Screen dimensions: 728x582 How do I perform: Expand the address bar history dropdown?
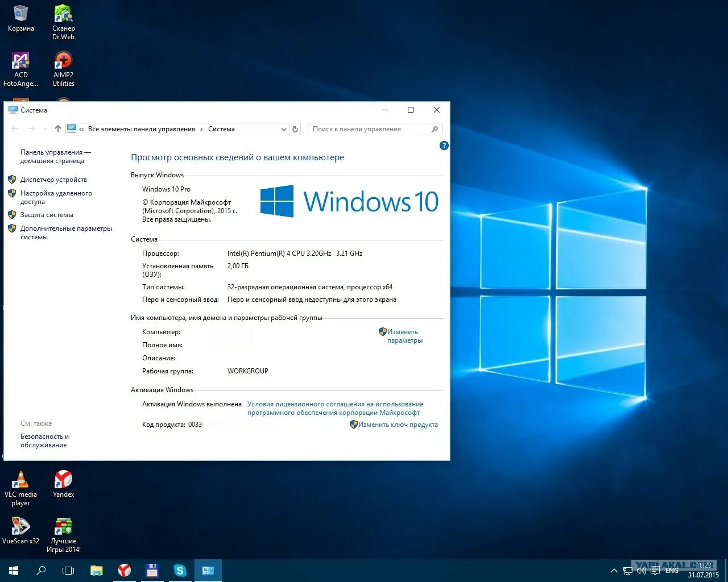click(284, 129)
